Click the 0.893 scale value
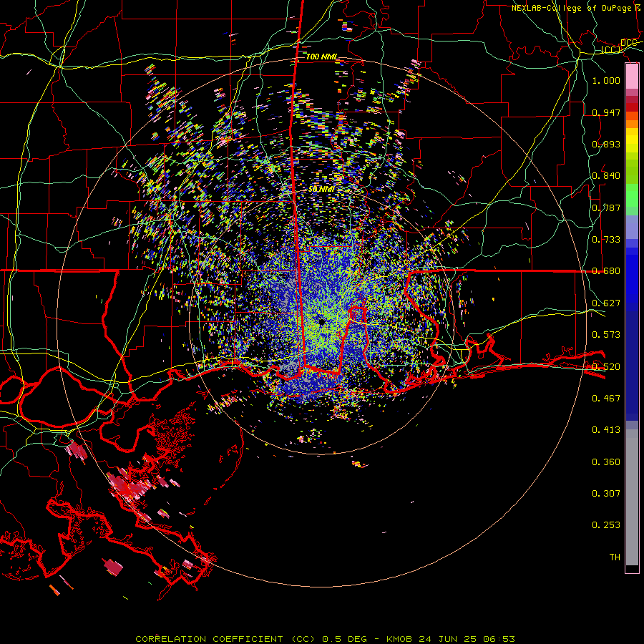The height and width of the screenshot is (644, 644). pyautogui.click(x=606, y=144)
